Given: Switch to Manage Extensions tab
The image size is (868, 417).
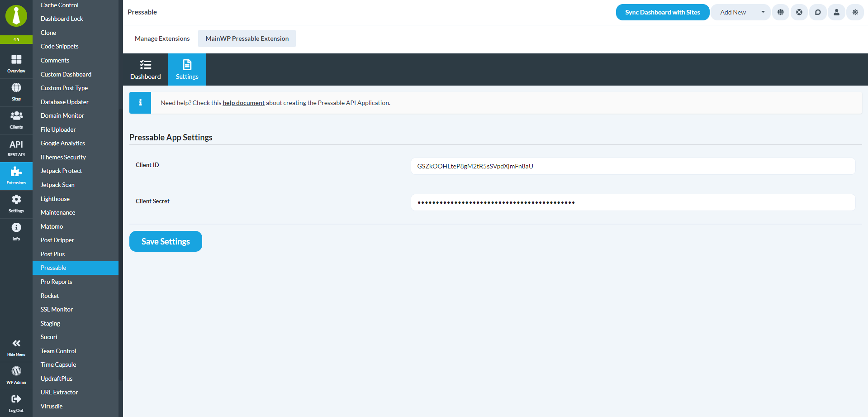Looking at the screenshot, I should 162,38.
